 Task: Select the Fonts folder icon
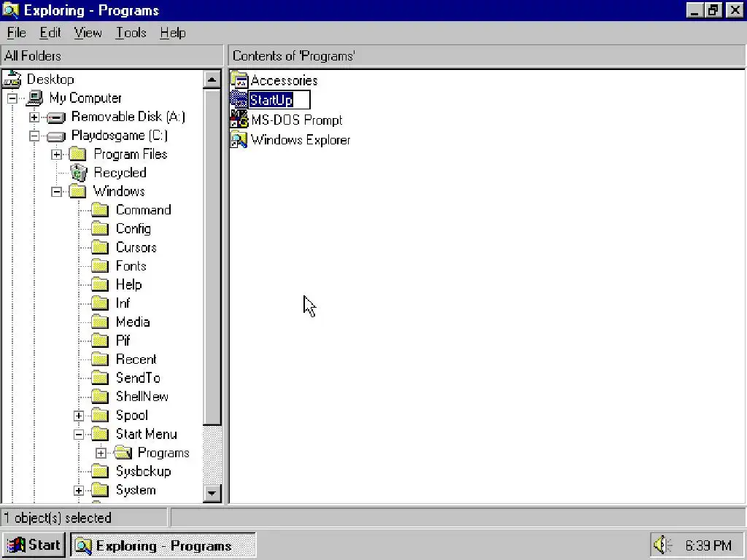tap(100, 265)
